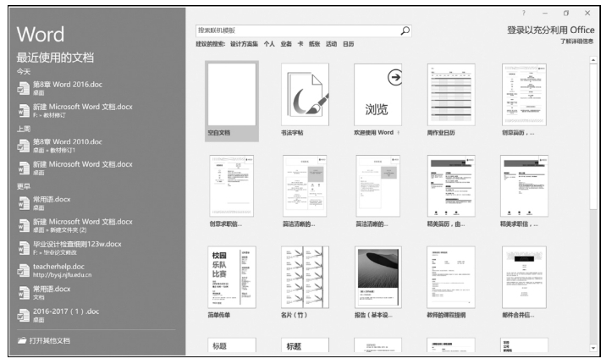Click the folder icon beside 打开其他文档

click(22, 340)
